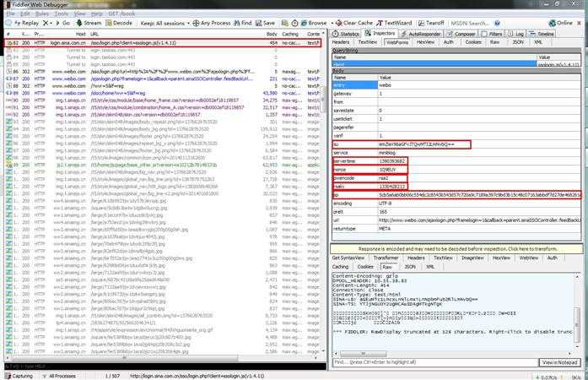Open the response Raw tab
The width and height of the screenshot is (588, 380).
pos(387,267)
